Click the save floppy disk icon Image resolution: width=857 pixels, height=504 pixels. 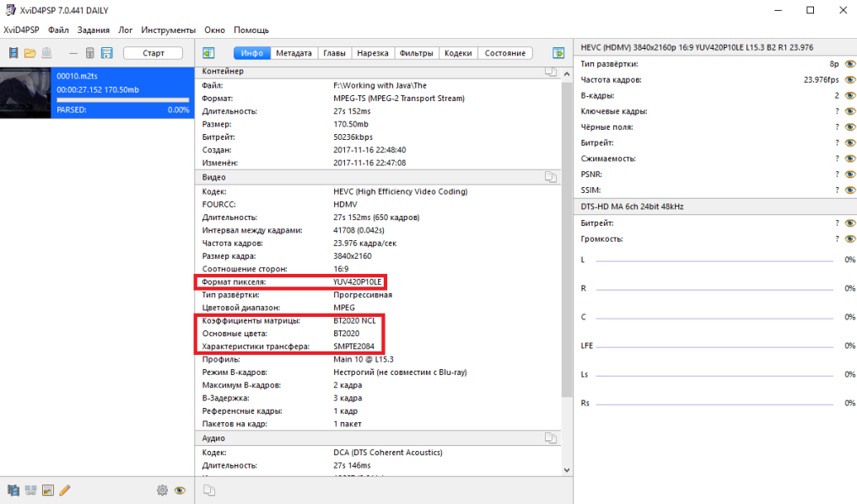[x=107, y=53]
